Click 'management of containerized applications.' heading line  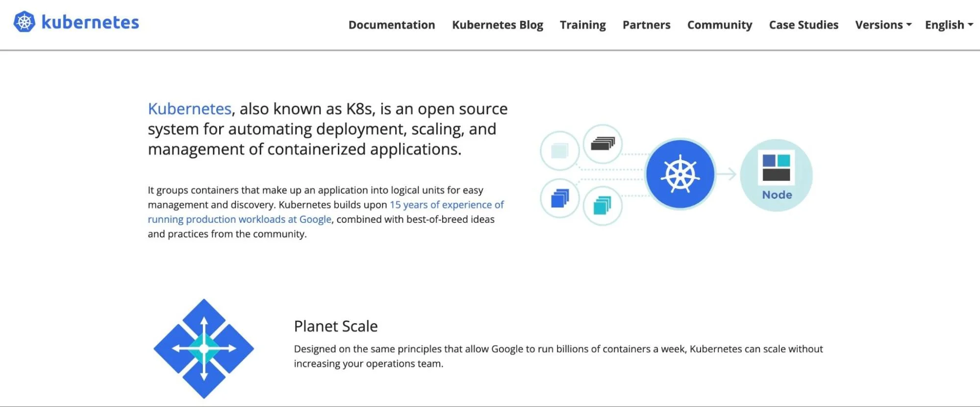(x=305, y=149)
